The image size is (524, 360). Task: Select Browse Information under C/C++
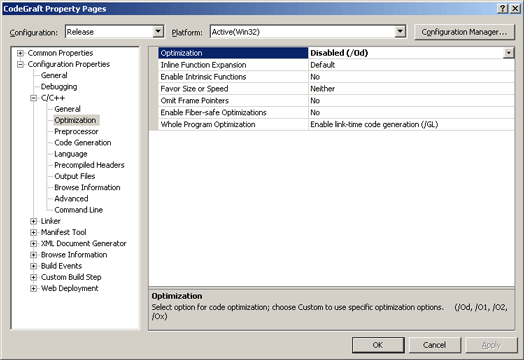pos(87,188)
